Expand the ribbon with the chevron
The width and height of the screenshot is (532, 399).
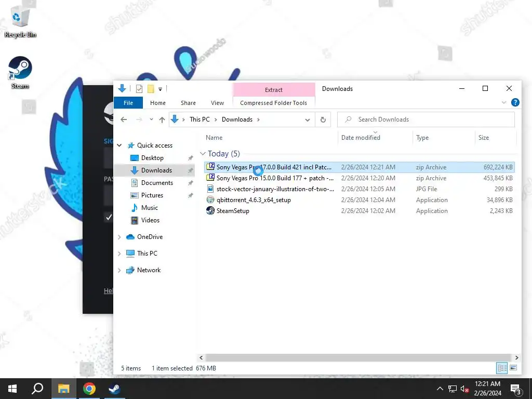click(x=504, y=102)
